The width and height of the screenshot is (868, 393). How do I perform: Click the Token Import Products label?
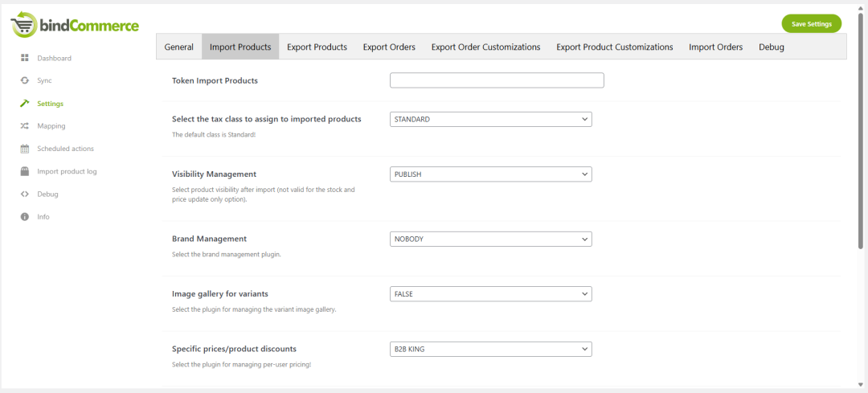tap(215, 81)
